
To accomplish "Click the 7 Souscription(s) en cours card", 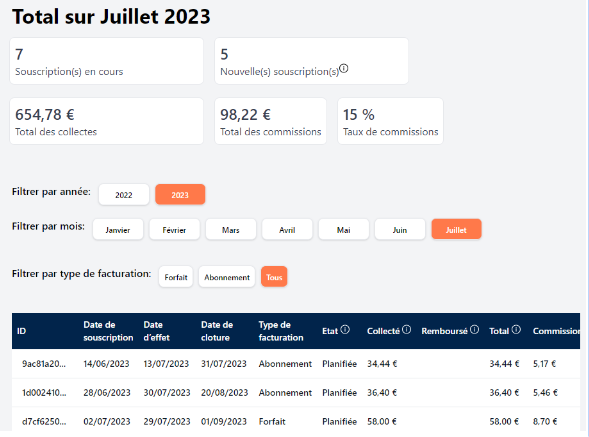I will click(106, 61).
